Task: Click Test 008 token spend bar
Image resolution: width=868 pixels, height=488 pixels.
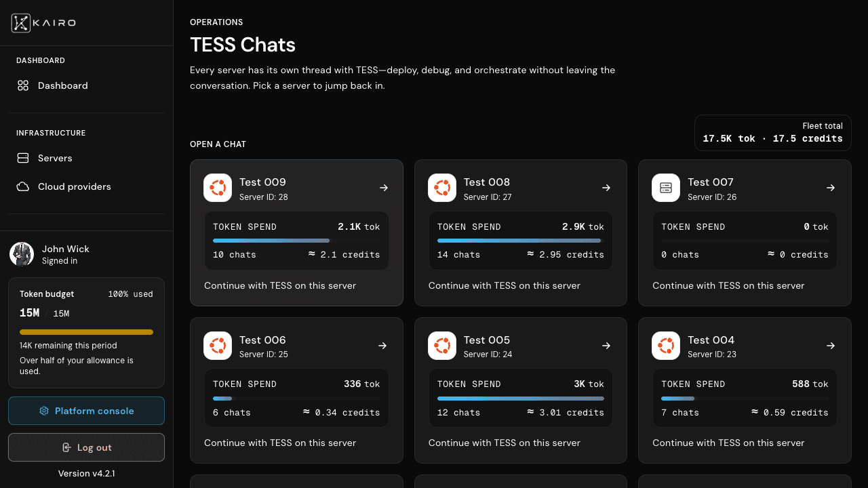Action: 521,241
